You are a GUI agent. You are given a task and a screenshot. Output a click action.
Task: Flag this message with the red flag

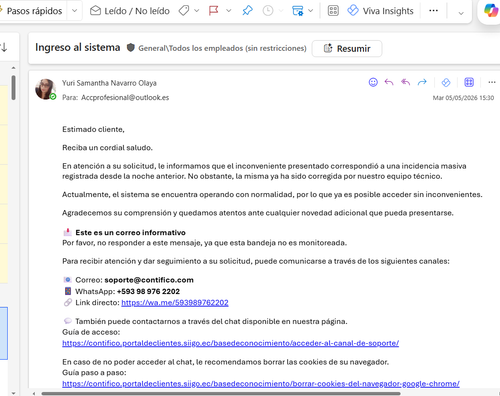213,11
